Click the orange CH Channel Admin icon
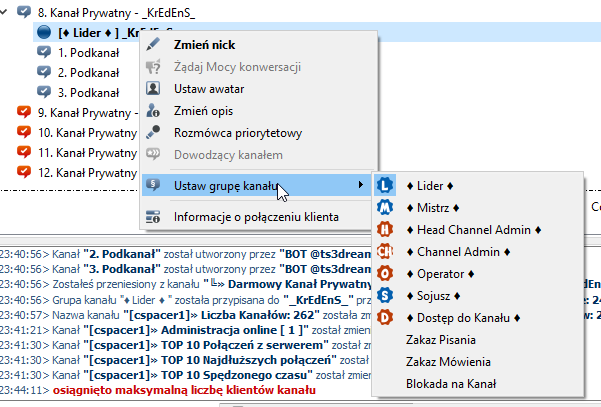Viewport: 601px width, 407px height. [x=385, y=251]
